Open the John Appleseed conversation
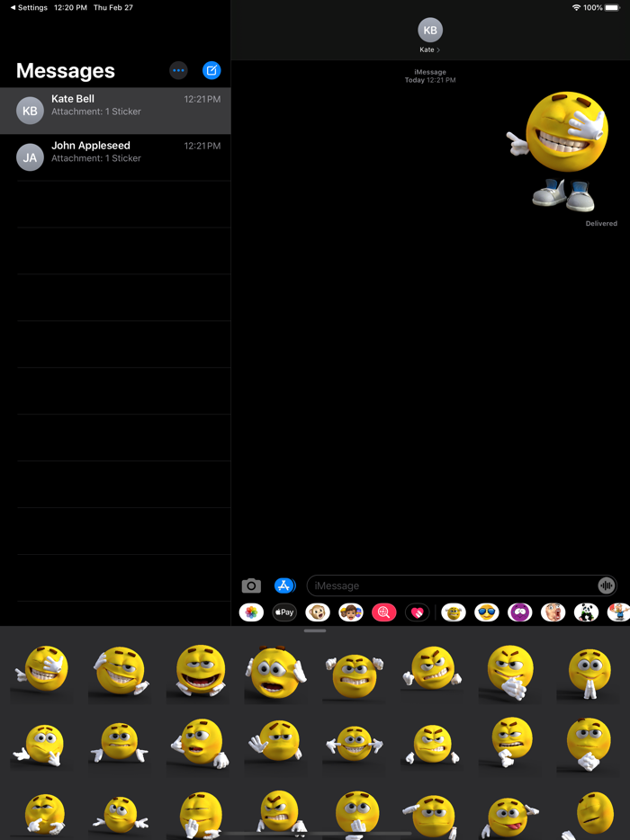Viewport: 630px width, 840px height. coord(115,157)
